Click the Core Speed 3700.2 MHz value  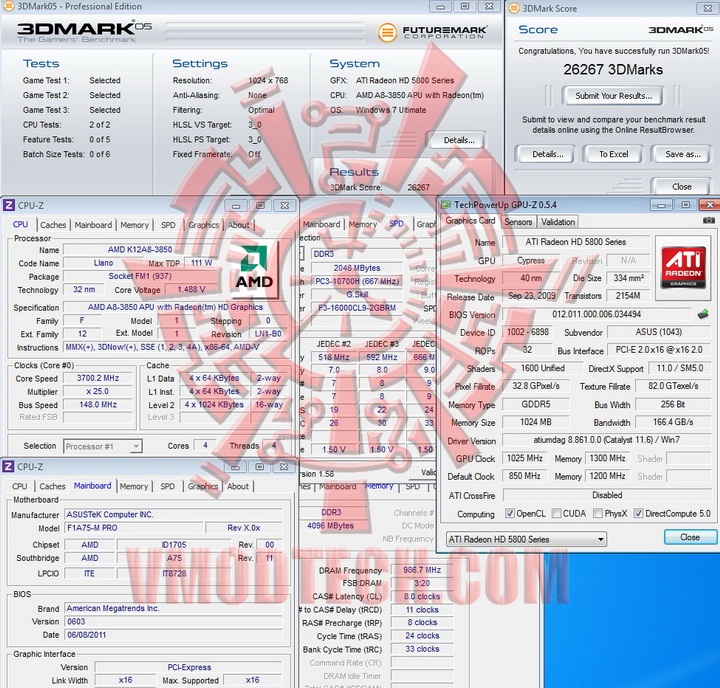point(98,378)
